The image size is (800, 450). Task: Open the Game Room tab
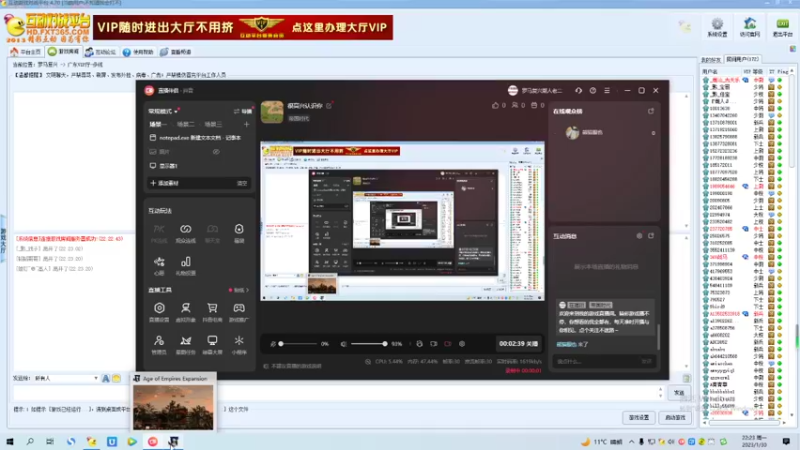tap(64, 52)
